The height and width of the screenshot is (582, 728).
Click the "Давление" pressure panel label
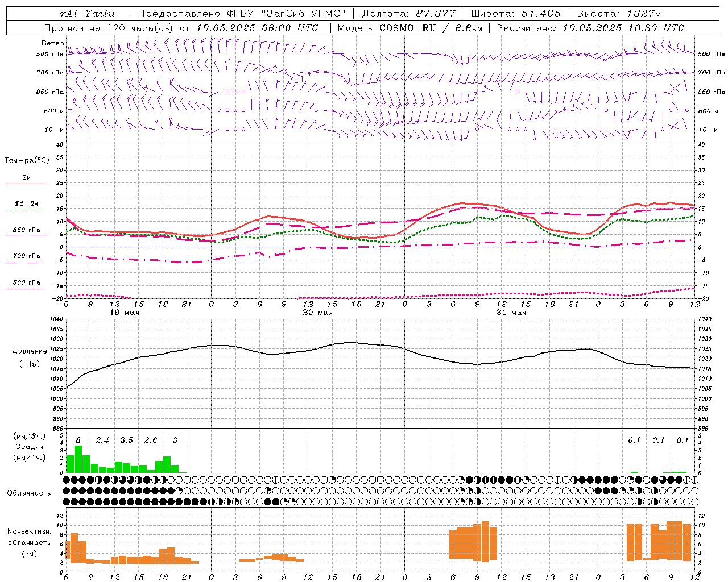pyautogui.click(x=30, y=351)
